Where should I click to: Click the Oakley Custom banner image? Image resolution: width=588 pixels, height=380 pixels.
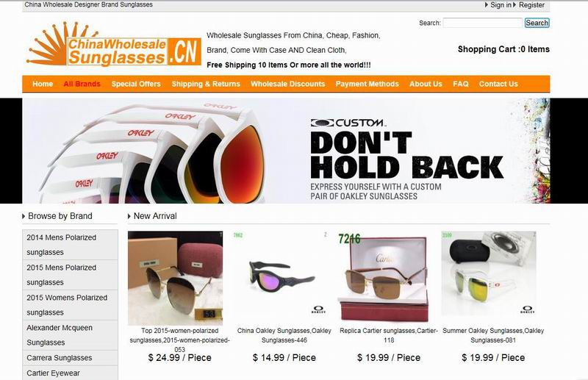pos(286,151)
